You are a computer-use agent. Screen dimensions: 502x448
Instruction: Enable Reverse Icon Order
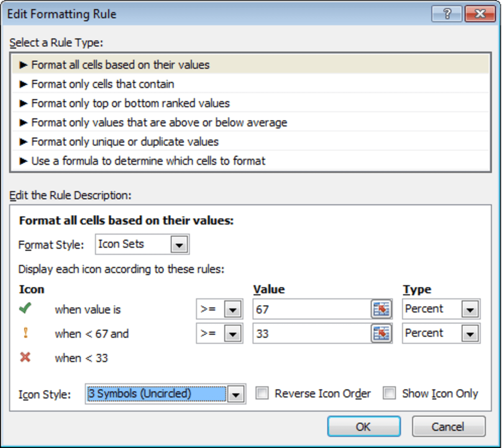pos(261,393)
